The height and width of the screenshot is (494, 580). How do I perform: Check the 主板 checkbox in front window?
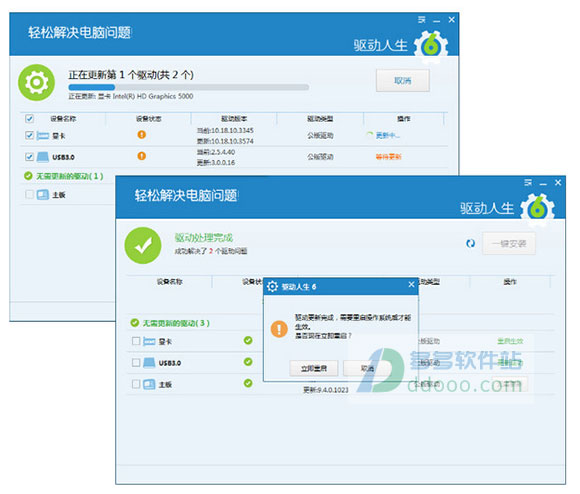click(x=136, y=384)
